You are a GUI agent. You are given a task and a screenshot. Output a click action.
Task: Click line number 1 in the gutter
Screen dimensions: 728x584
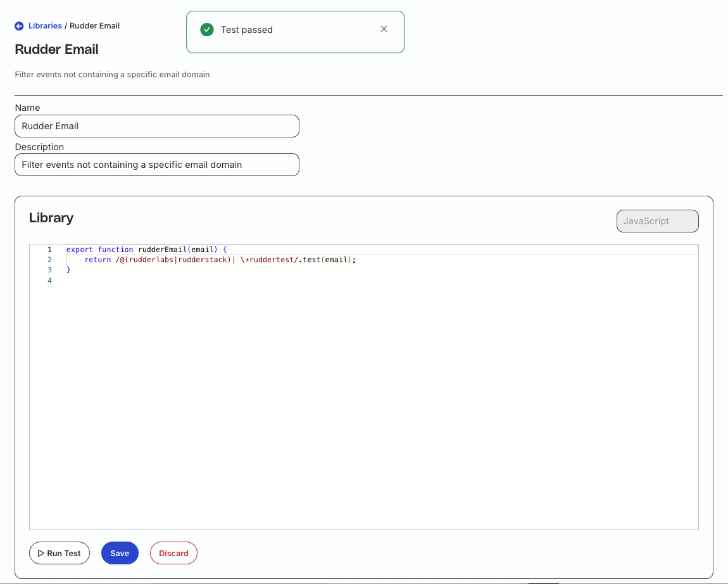49,250
